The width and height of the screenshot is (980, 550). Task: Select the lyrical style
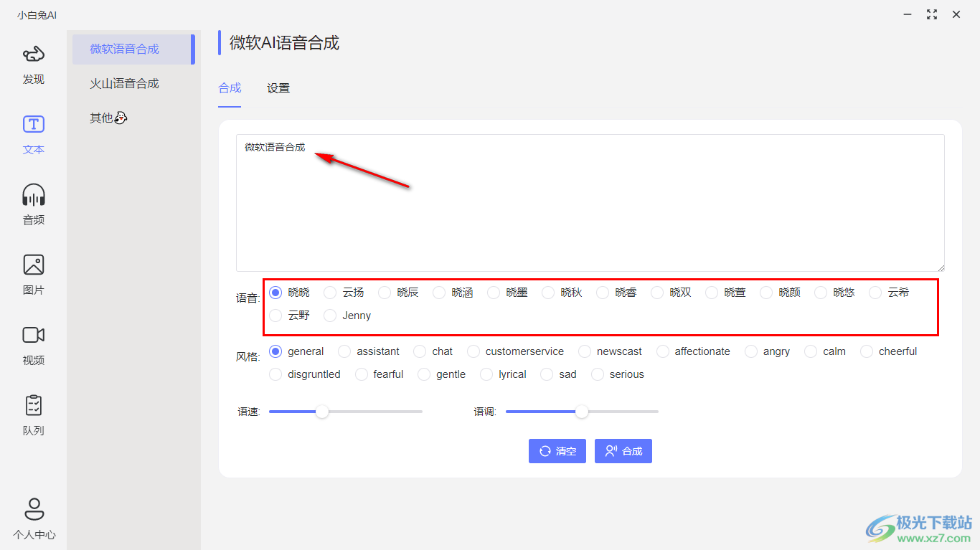pyautogui.click(x=504, y=374)
